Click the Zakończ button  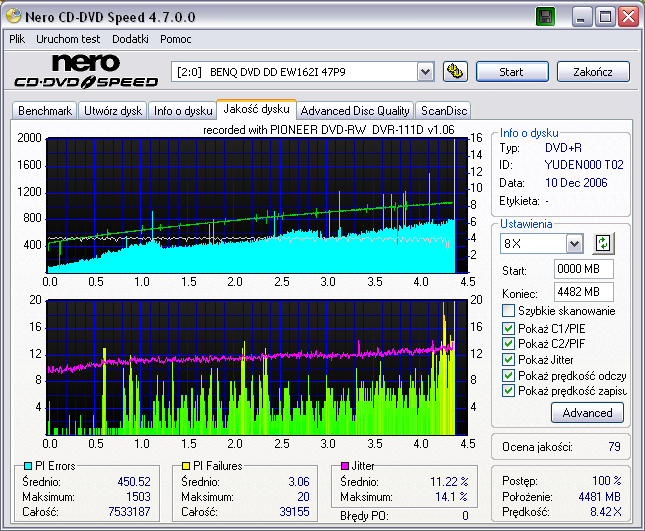pos(593,72)
